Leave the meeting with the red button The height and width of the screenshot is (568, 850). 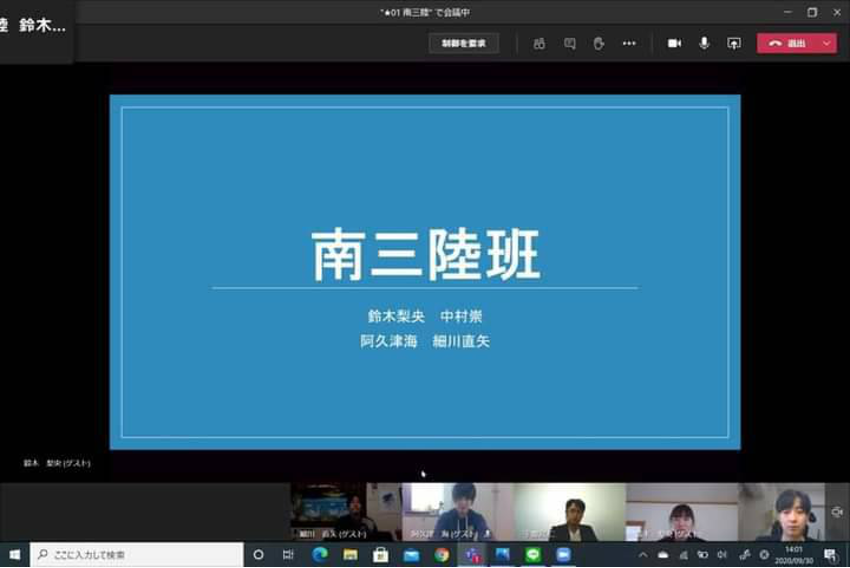click(788, 43)
